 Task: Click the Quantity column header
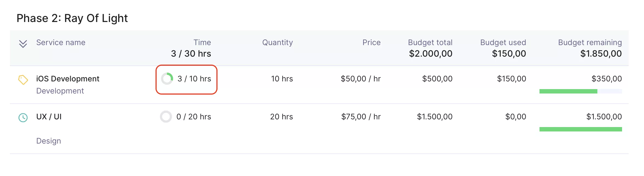pyautogui.click(x=278, y=42)
